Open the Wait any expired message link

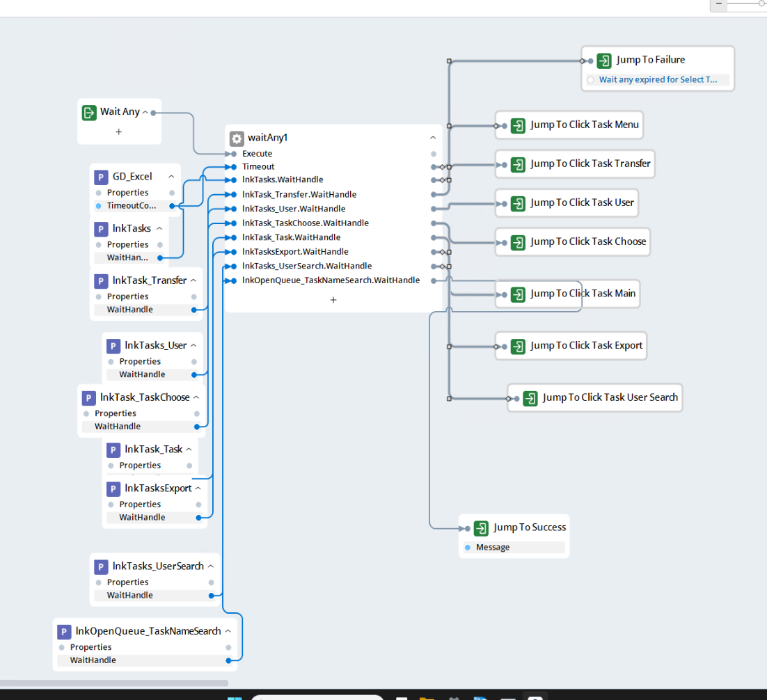658,80
